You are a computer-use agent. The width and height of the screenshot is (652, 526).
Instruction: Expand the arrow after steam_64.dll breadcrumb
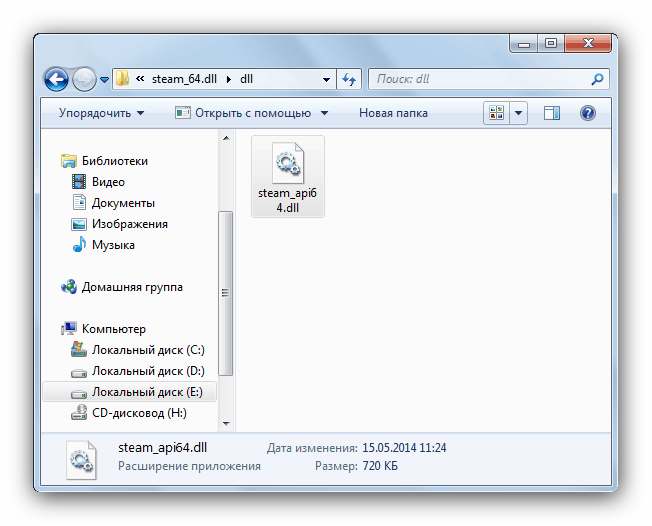pos(229,79)
